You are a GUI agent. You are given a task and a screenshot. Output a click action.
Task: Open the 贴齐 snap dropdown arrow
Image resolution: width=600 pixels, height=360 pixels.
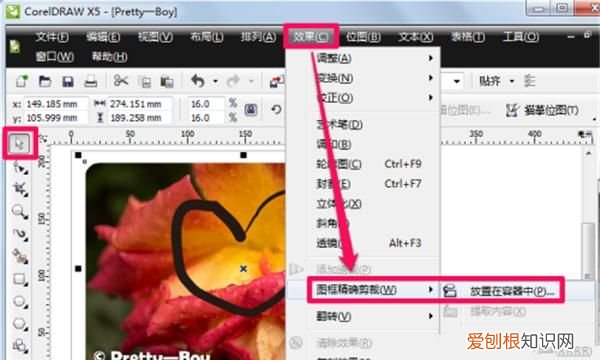pos(512,81)
